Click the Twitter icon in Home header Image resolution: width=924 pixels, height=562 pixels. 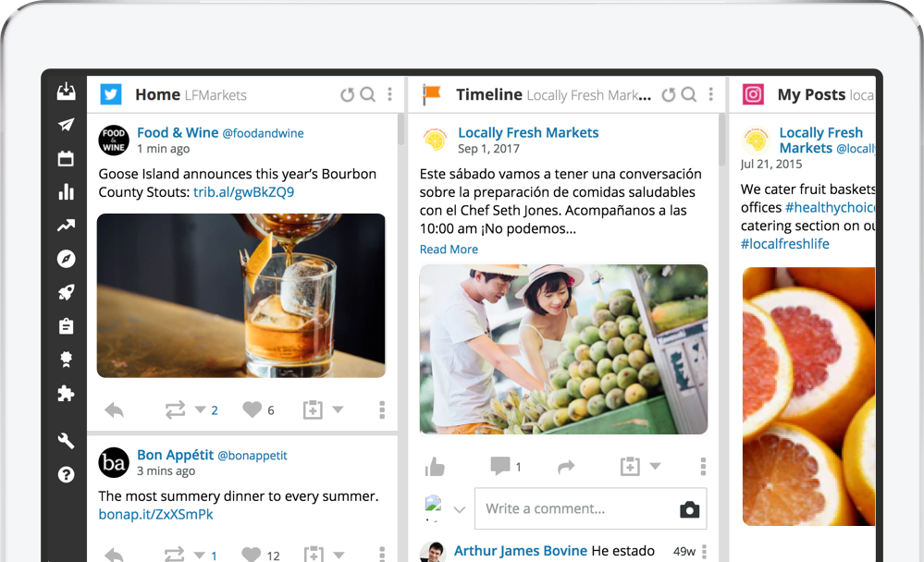[111, 94]
